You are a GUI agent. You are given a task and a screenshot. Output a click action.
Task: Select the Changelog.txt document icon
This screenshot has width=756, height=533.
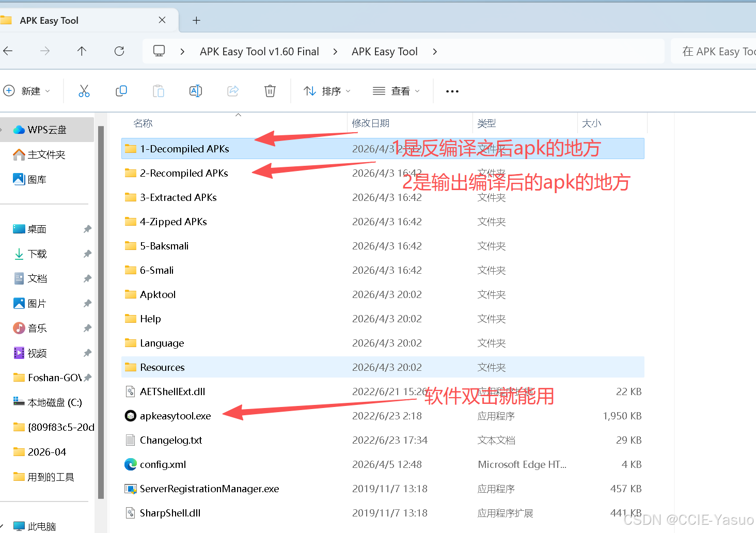point(131,440)
